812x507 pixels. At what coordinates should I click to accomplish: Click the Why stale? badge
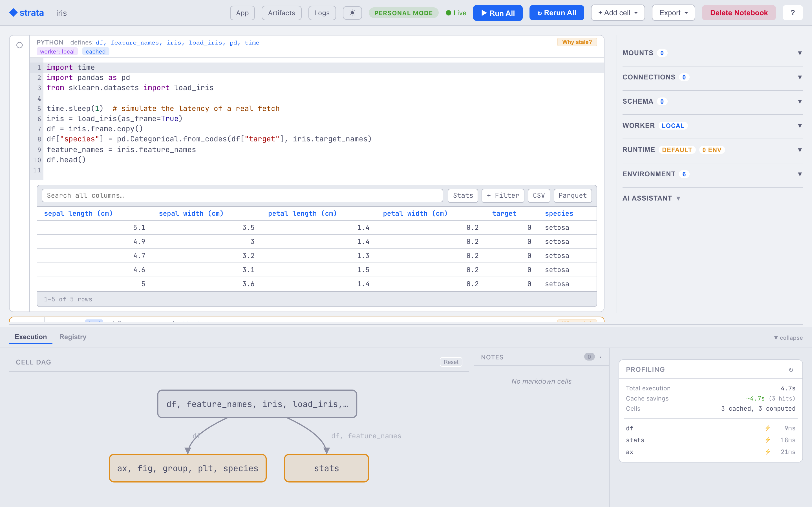(x=577, y=42)
